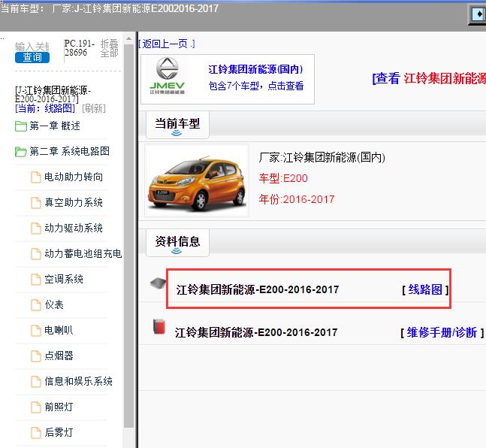Click document icon beside 前照灯
The height and width of the screenshot is (448, 486).
(35, 407)
